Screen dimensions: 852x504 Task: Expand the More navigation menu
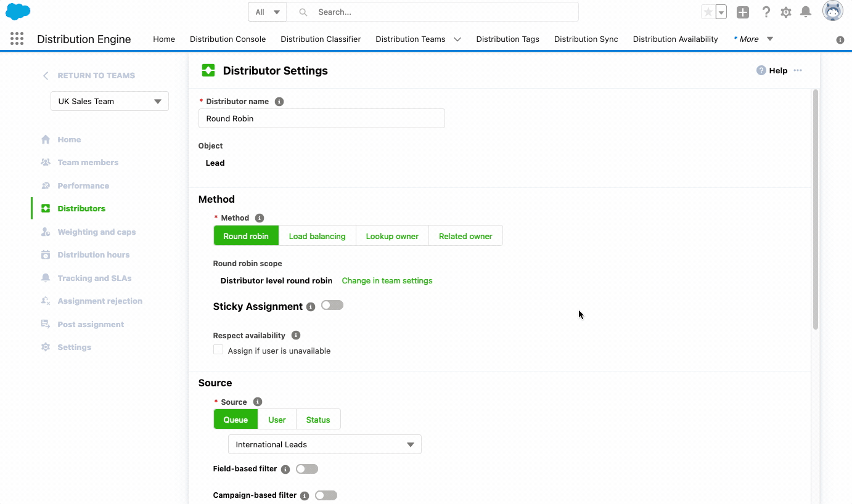[x=753, y=39]
